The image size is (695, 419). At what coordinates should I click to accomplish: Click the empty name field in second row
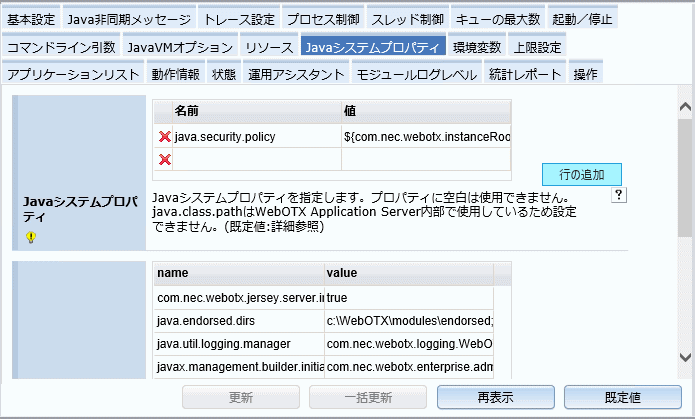point(257,159)
